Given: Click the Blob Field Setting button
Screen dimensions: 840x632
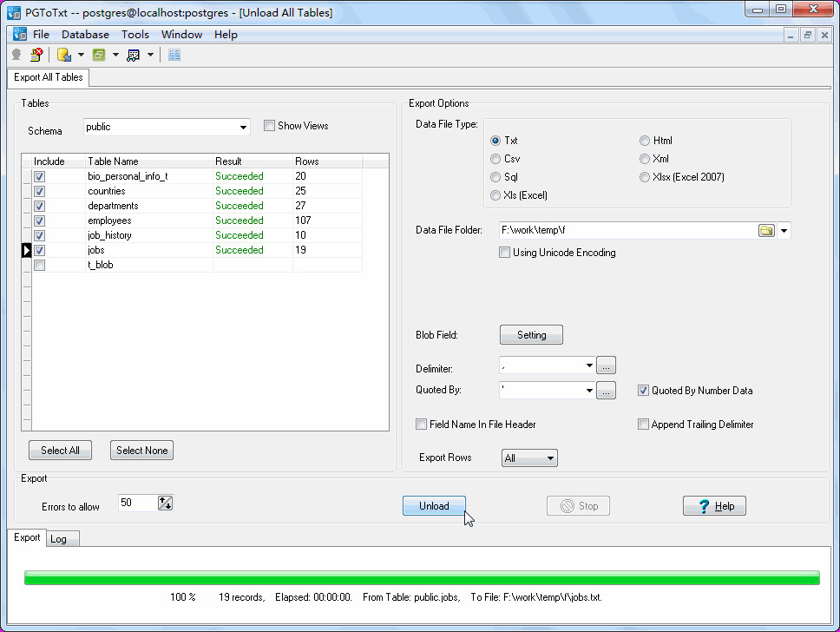Looking at the screenshot, I should click(x=531, y=335).
